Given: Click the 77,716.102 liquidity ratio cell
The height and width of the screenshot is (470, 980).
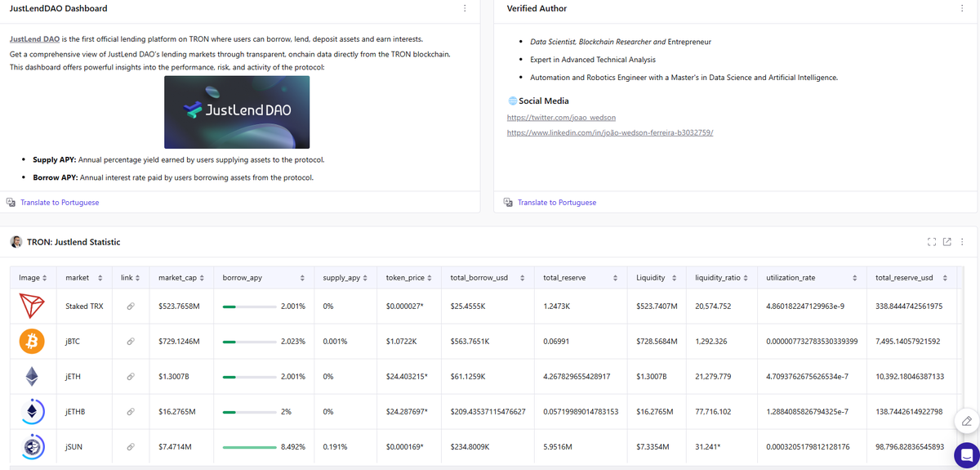Looking at the screenshot, I should pyautogui.click(x=722, y=412).
